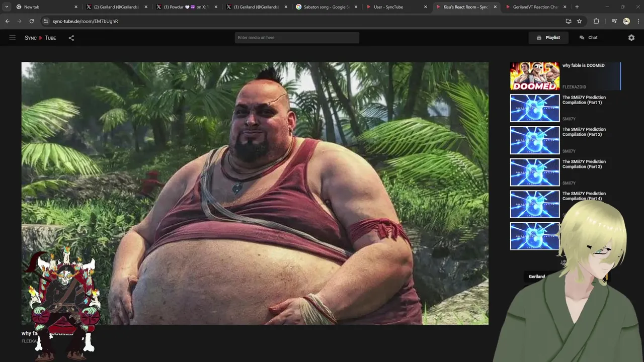644x362 pixels.
Task: Close the Sabaton song tab
Action: click(x=355, y=7)
